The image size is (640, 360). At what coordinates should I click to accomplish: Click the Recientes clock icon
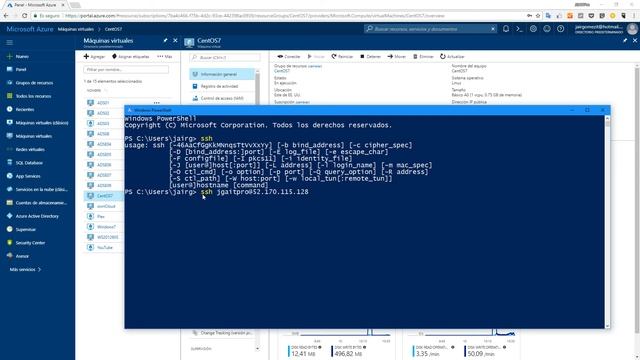9,109
